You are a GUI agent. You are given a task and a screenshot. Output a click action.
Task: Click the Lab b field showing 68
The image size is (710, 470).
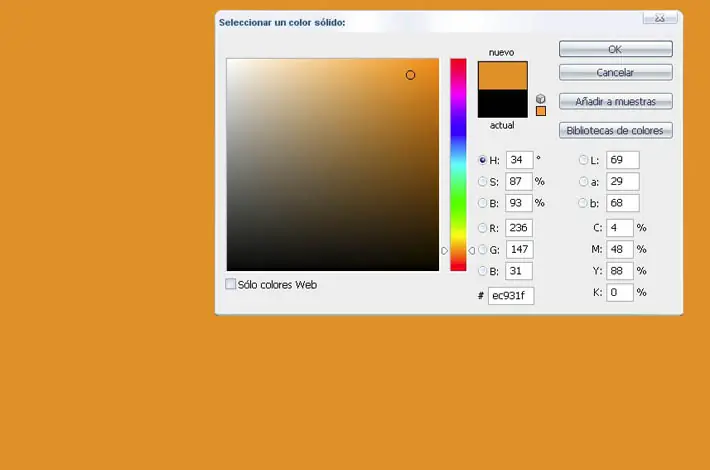click(623, 203)
